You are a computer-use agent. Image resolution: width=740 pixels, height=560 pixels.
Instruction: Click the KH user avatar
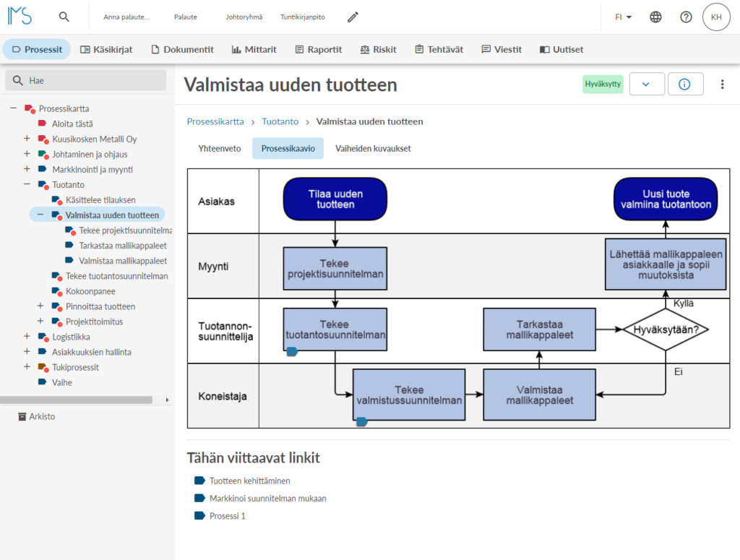[x=716, y=17]
